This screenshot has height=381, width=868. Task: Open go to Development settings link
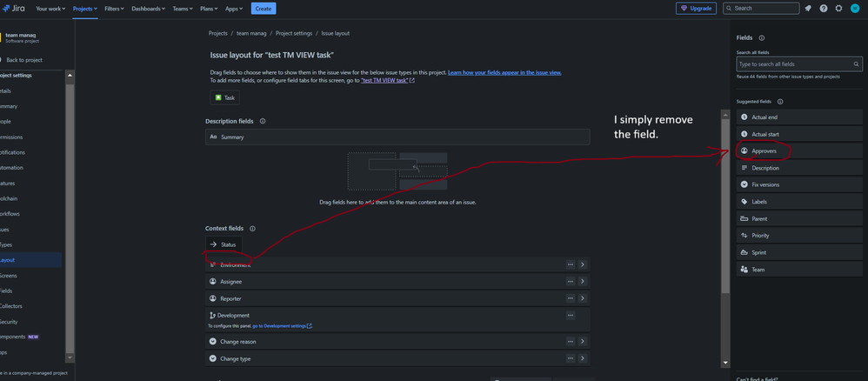coord(283,326)
